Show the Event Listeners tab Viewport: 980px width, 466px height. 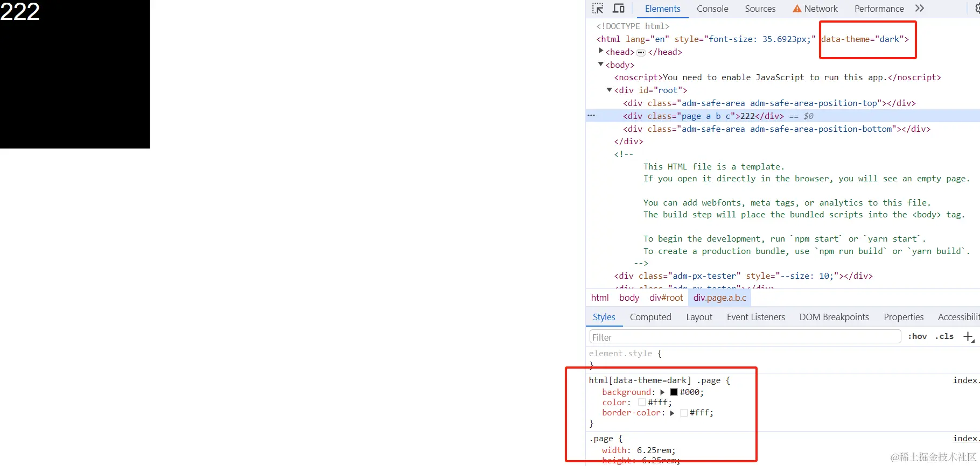point(756,317)
